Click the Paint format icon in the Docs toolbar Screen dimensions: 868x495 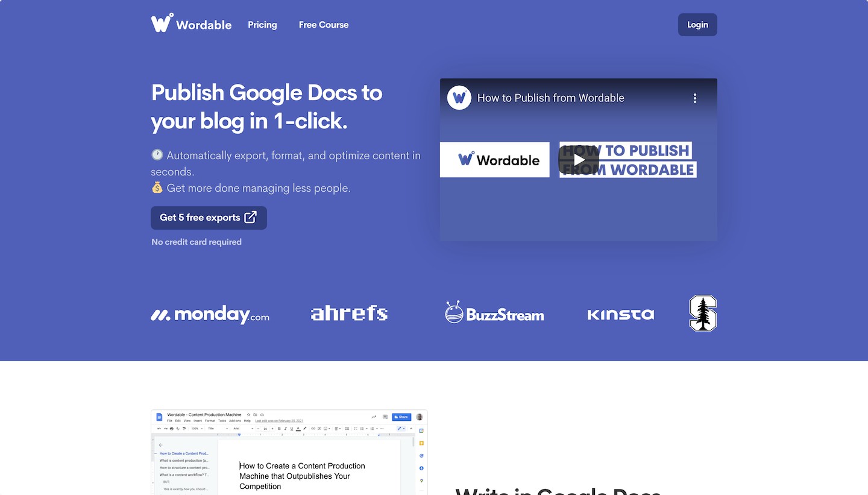pyautogui.click(x=184, y=429)
